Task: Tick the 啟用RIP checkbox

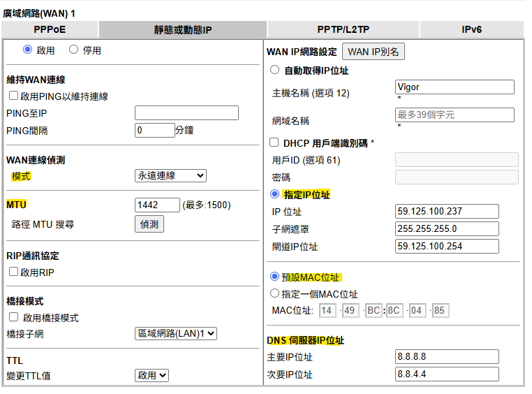Action: (13, 272)
